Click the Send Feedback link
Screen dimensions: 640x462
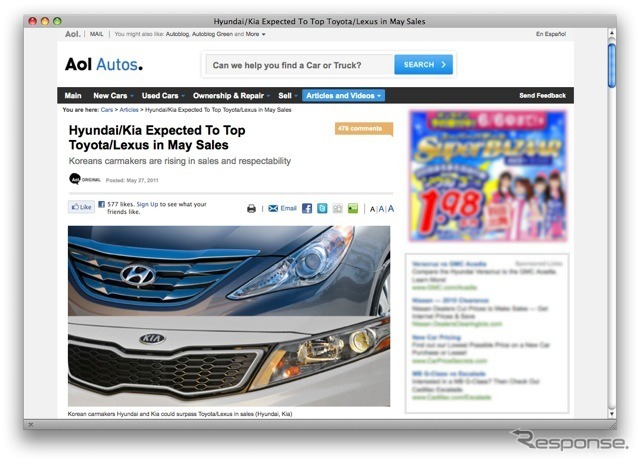[542, 96]
